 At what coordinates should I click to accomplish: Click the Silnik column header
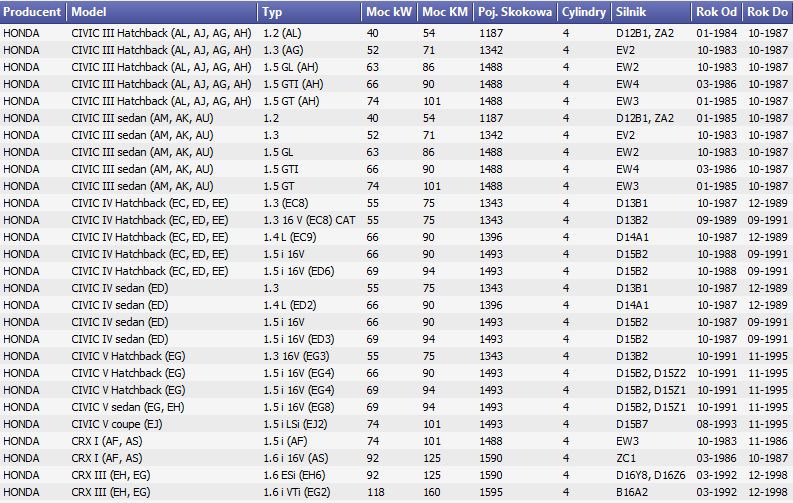[x=651, y=12]
